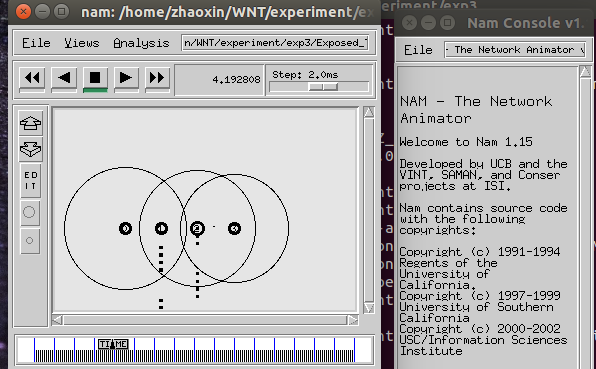Viewport: 596px width, 369px height.
Task: Click the rewind playback button
Action: (x=32, y=78)
